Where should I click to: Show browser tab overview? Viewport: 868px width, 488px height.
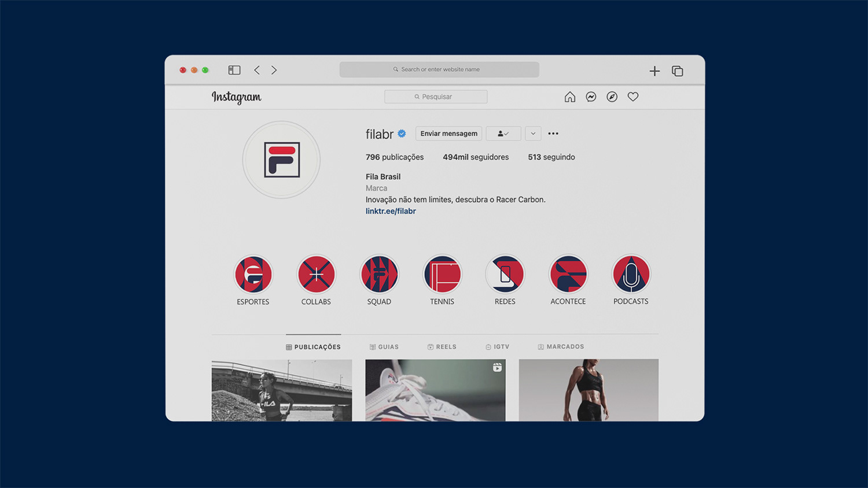coord(678,71)
